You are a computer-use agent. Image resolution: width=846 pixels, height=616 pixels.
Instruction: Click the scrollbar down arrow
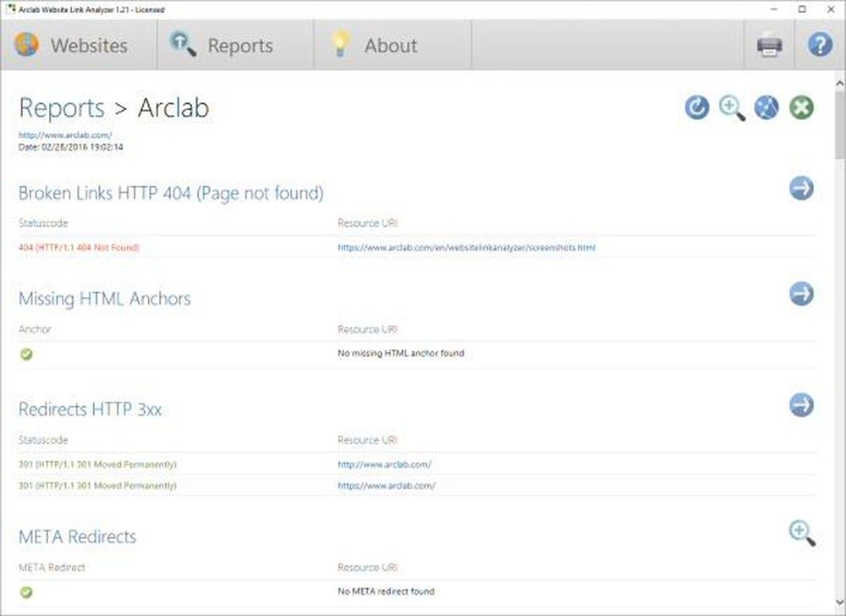point(839,602)
